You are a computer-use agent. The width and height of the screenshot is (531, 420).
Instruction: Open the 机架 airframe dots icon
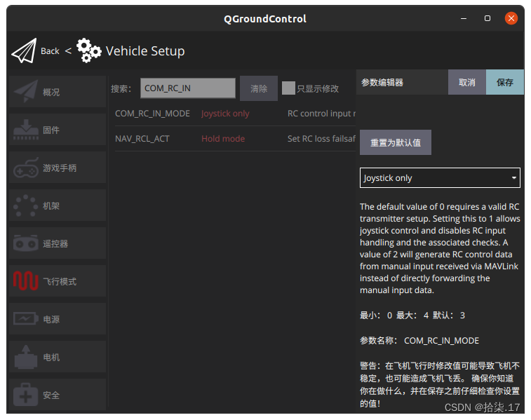[x=26, y=205]
